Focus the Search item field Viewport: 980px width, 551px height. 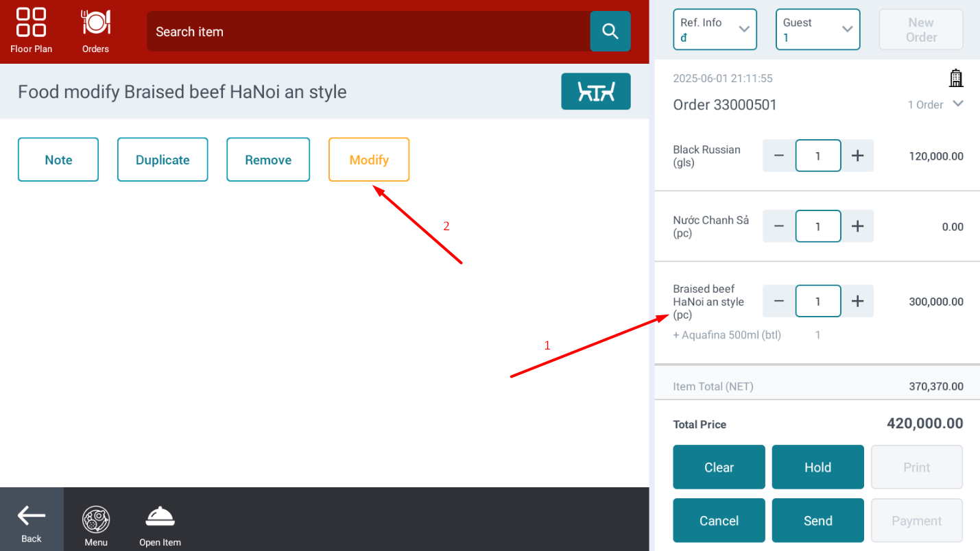click(368, 32)
